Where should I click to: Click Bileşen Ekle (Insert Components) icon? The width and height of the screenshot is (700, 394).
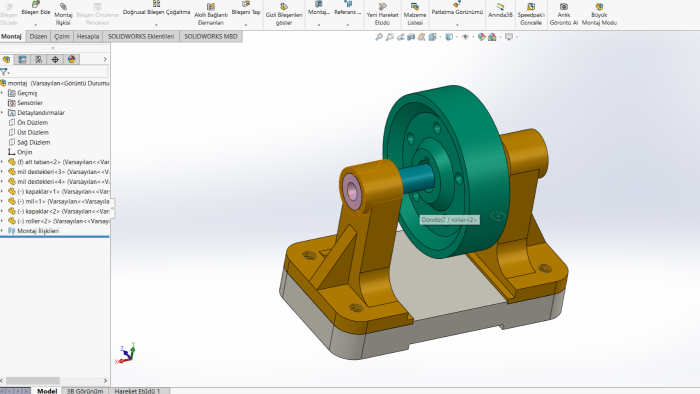36,4
